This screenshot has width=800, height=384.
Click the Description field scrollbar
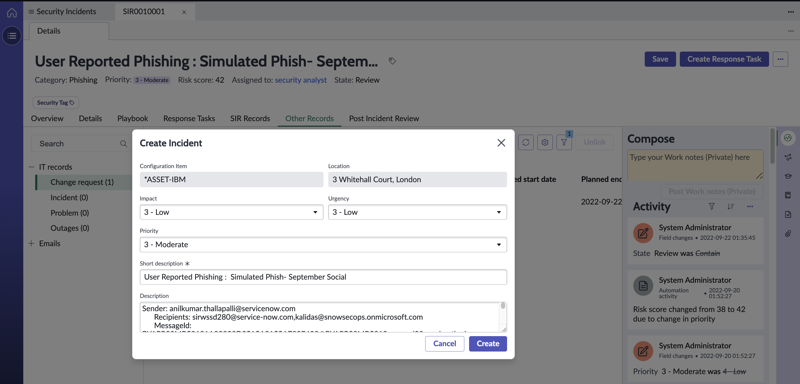click(503, 305)
